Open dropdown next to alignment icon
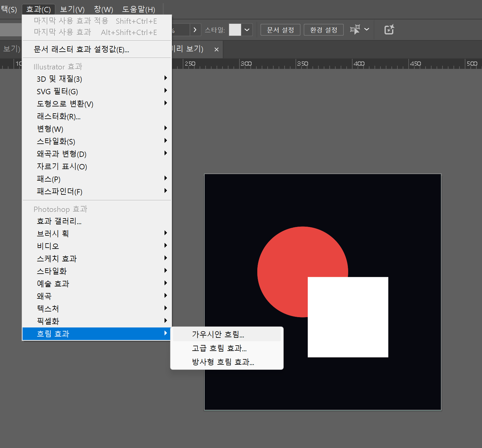 click(x=367, y=29)
